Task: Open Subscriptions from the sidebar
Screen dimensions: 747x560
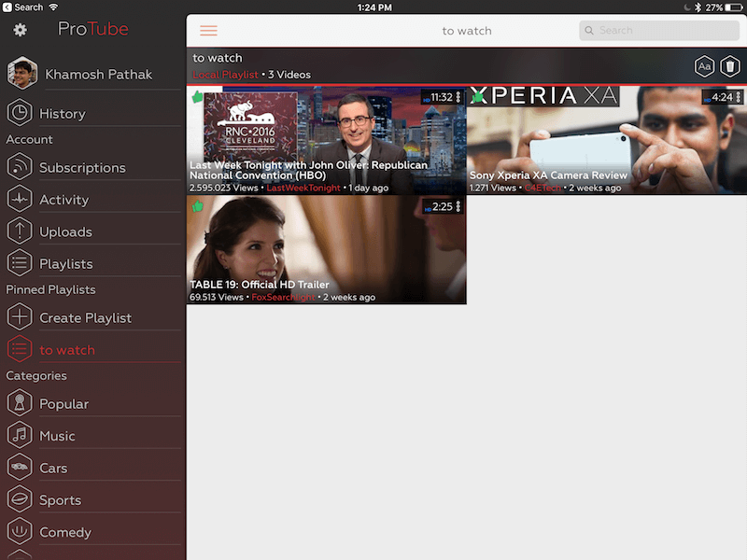Action: 82,168
